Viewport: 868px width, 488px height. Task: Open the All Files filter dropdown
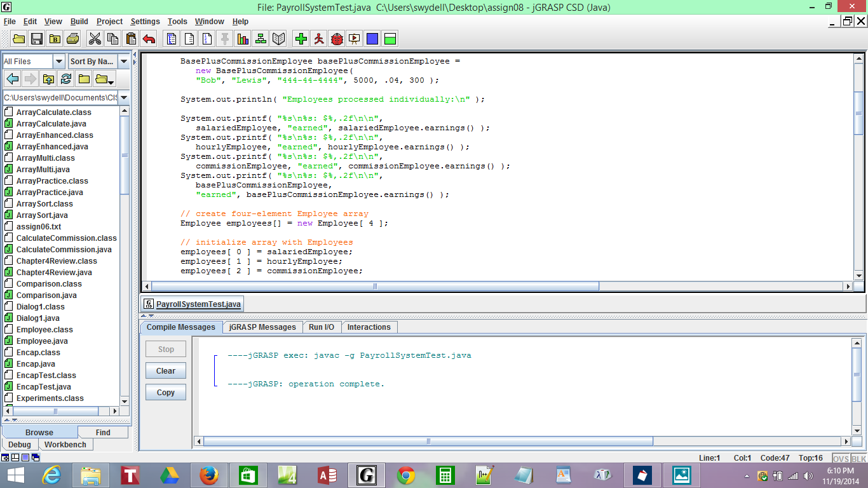(x=59, y=61)
